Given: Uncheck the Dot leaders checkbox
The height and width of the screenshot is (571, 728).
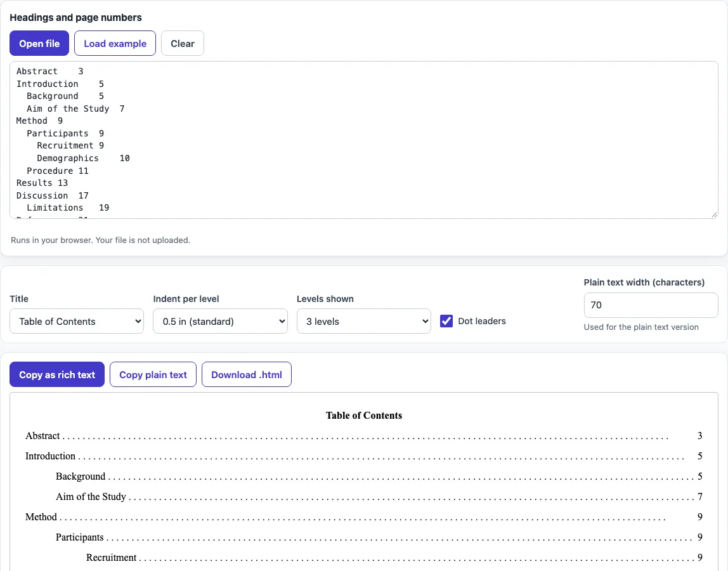Looking at the screenshot, I should pyautogui.click(x=446, y=321).
